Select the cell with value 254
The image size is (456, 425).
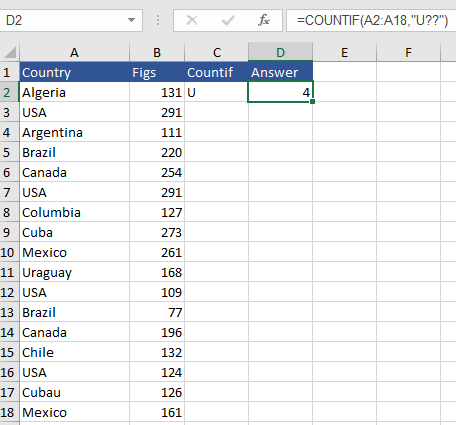click(157, 172)
